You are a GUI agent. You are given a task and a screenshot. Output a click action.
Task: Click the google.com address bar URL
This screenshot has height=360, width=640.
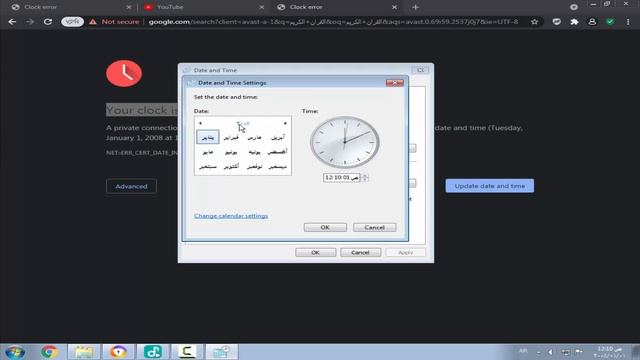333,22
